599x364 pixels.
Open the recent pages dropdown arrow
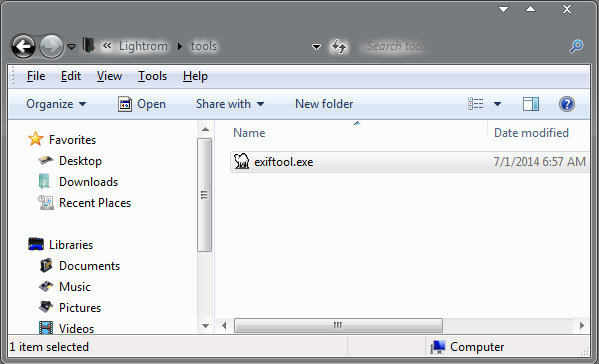coord(71,47)
